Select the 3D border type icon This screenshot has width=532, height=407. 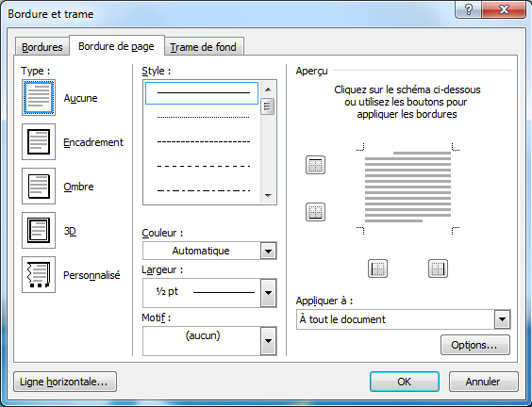click(x=39, y=231)
